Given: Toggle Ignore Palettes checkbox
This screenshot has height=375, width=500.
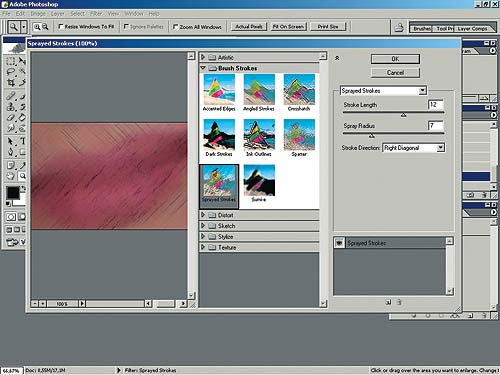Looking at the screenshot, I should [126, 26].
